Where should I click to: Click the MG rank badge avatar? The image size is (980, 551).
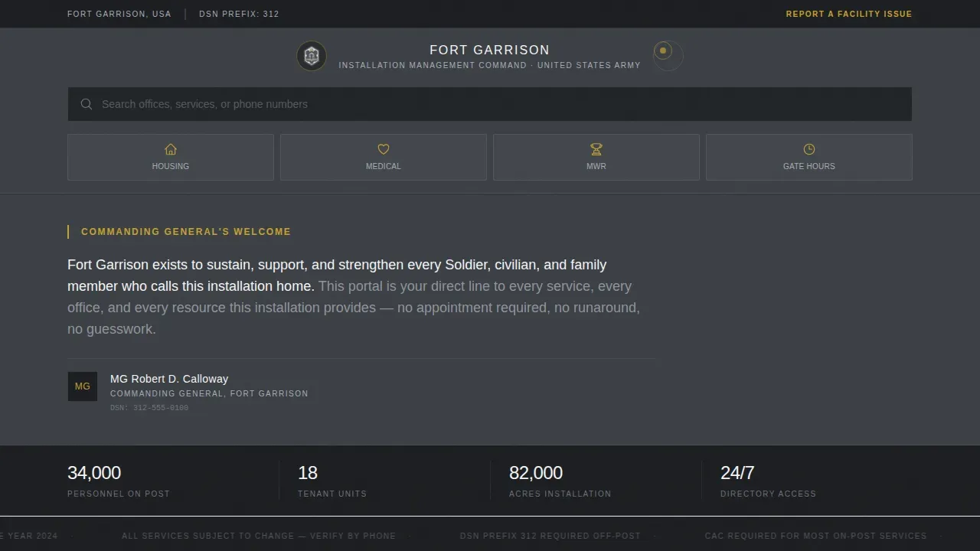(x=83, y=386)
